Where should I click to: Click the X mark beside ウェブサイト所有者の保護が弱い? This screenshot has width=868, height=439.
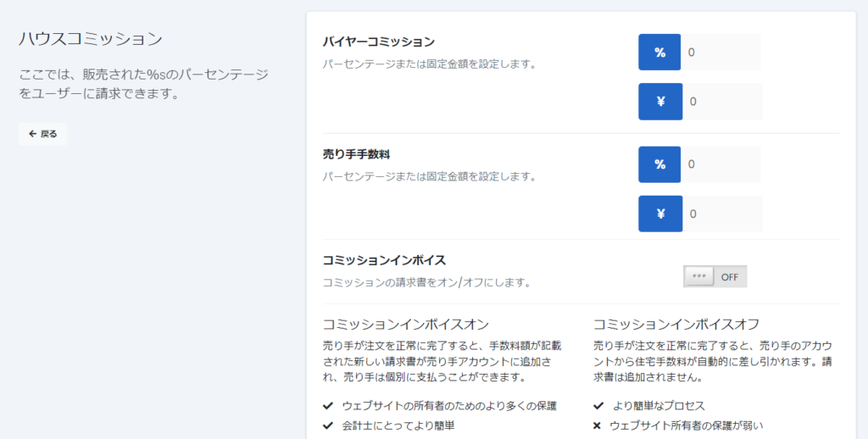click(x=598, y=425)
